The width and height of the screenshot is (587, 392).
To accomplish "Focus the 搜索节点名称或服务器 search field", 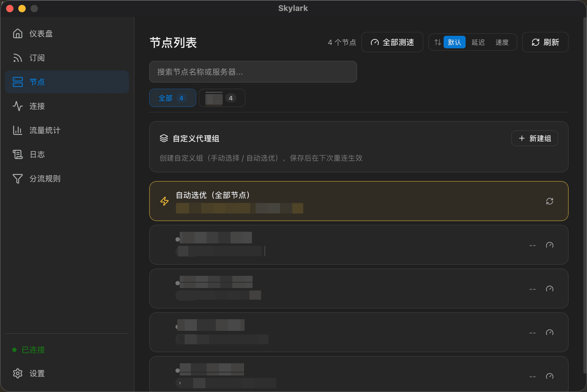I will [253, 72].
